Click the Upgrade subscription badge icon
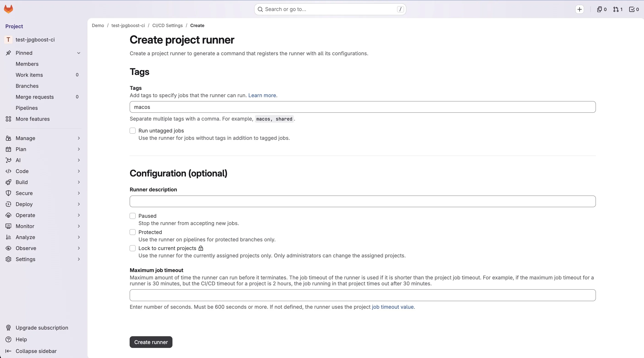The width and height of the screenshot is (644, 358). click(8, 328)
